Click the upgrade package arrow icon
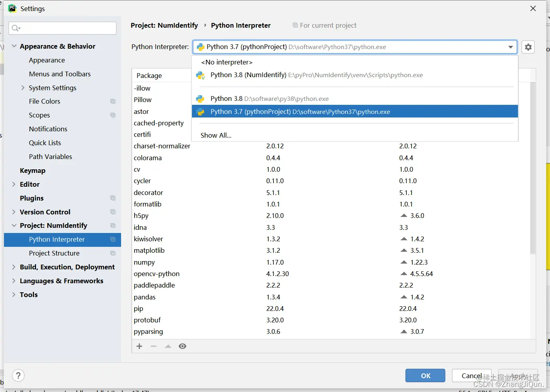 [x=168, y=346]
